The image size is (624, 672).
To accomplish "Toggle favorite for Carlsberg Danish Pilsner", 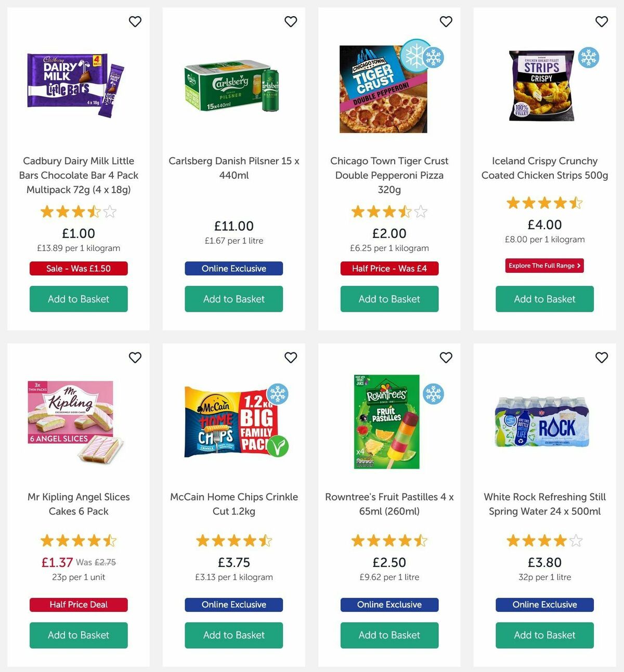I will click(291, 22).
